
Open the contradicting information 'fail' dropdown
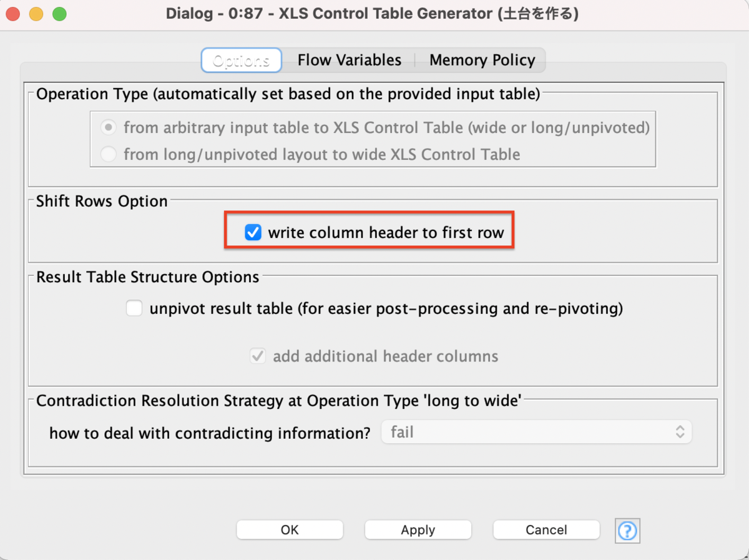point(536,432)
